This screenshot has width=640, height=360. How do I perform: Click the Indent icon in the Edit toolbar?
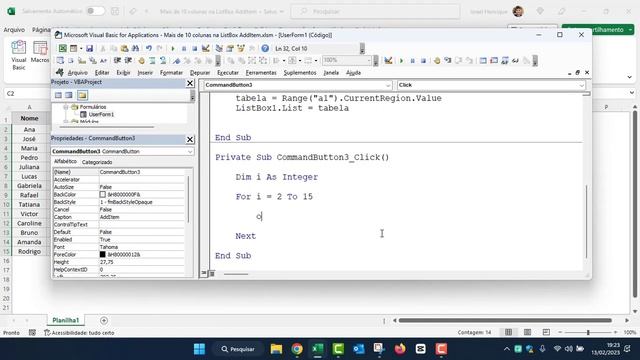(x=117, y=60)
